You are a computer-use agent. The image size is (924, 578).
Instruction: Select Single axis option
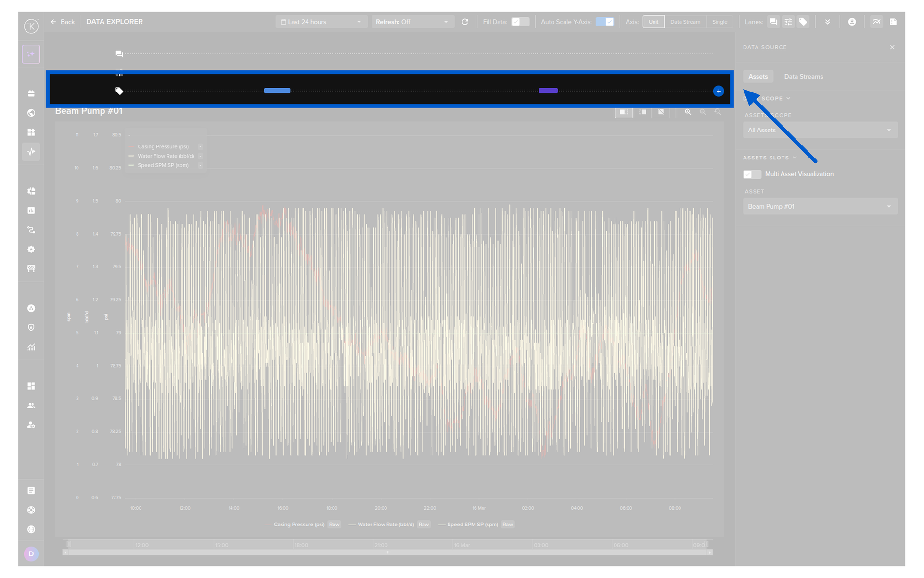point(719,22)
